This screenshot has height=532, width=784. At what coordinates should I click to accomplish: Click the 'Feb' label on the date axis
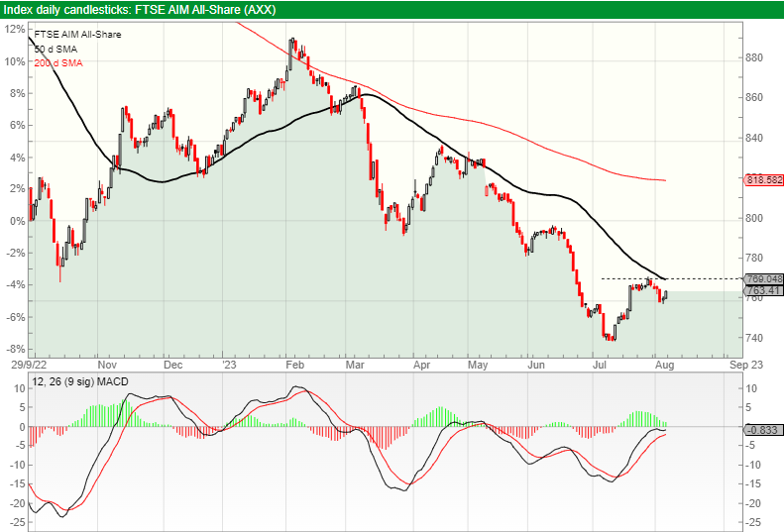point(295,365)
